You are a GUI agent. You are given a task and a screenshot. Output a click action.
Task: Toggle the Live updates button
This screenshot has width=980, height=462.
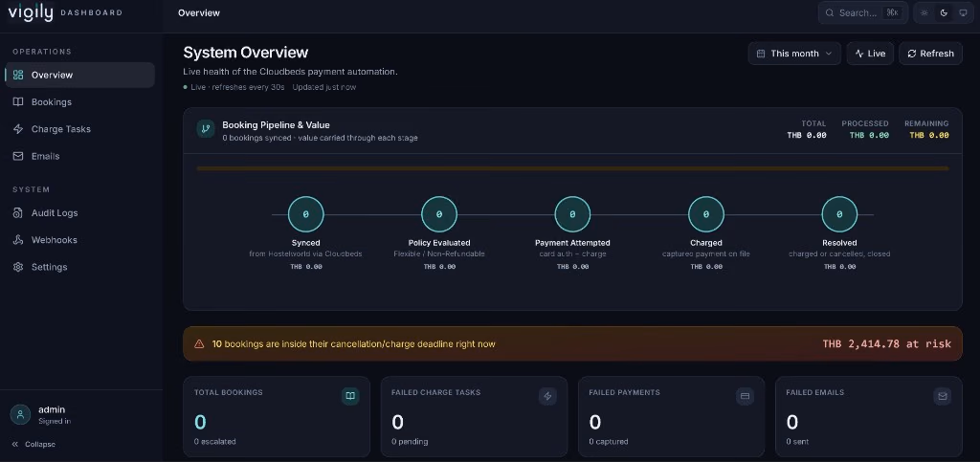pyautogui.click(x=870, y=54)
